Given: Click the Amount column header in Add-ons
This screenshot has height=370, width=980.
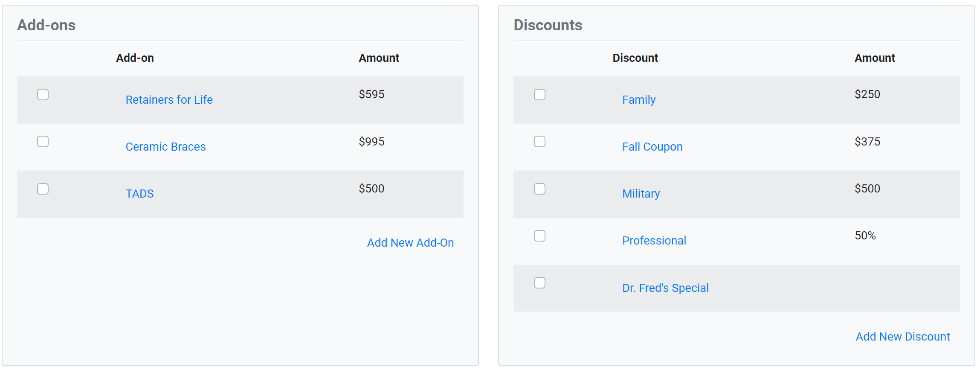Looking at the screenshot, I should click(x=379, y=58).
